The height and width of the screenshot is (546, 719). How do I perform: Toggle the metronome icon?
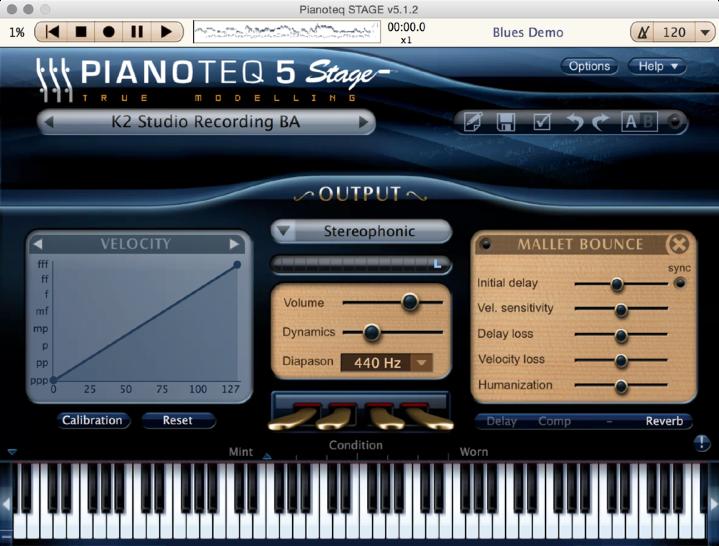coord(643,32)
